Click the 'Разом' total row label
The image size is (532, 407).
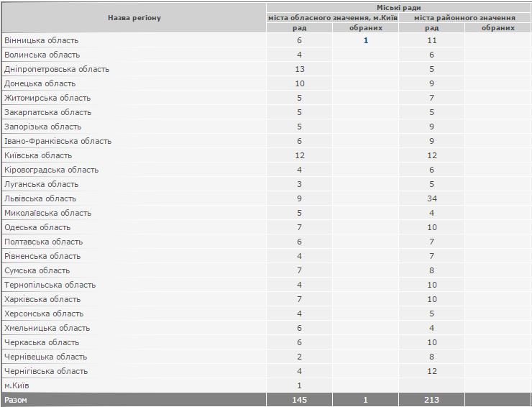click(16, 400)
